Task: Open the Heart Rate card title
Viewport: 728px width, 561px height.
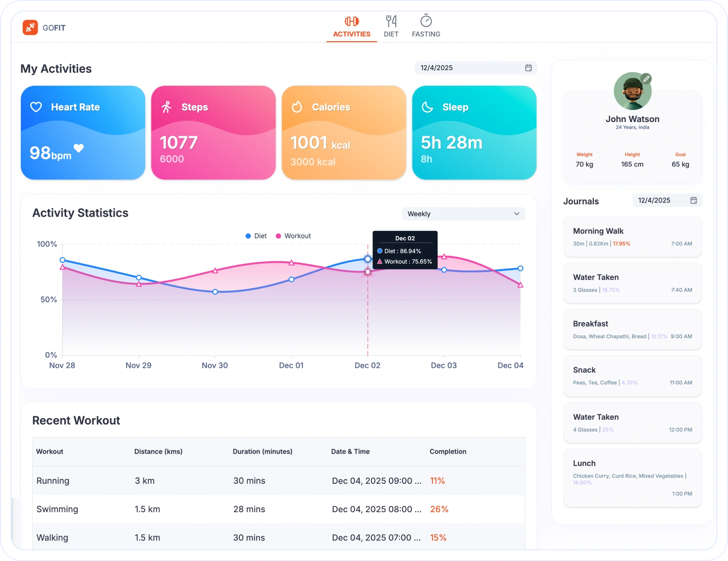Action: coord(75,107)
